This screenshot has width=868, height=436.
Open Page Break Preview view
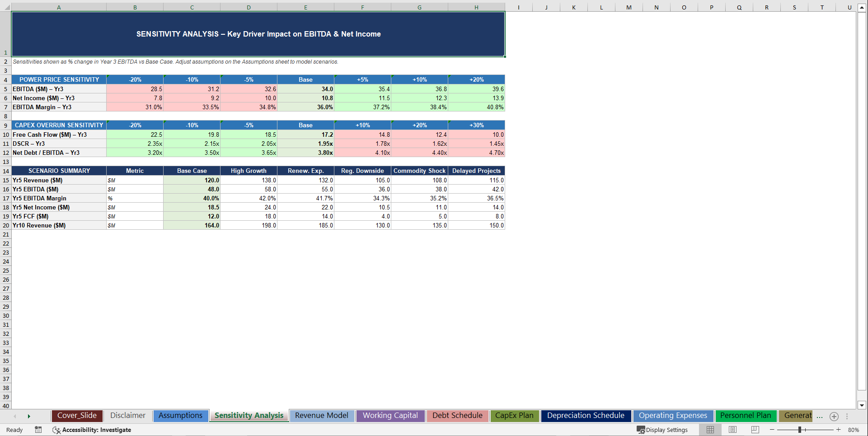pyautogui.click(x=755, y=430)
